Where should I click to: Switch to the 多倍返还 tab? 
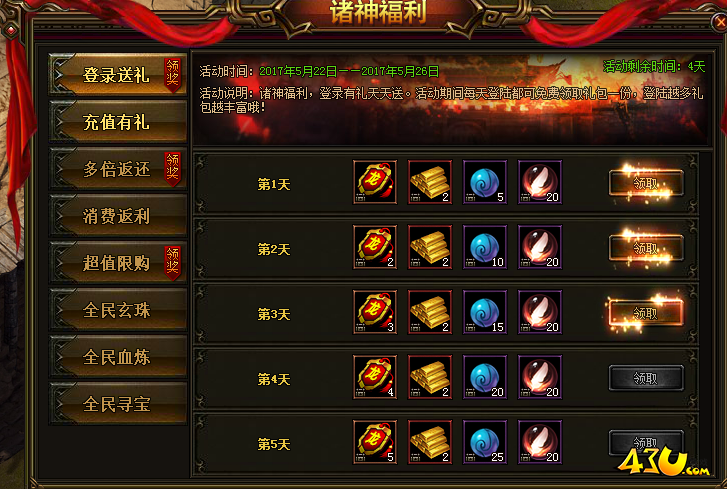pos(118,169)
